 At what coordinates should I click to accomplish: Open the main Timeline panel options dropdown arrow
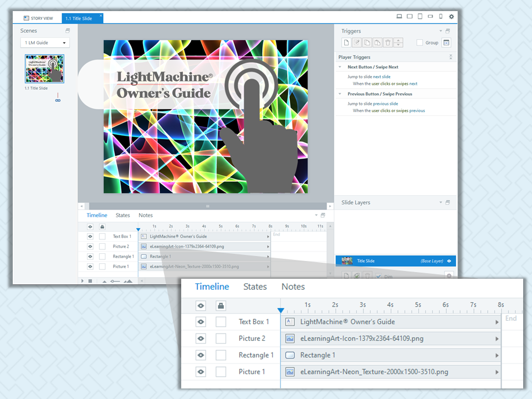coord(316,215)
